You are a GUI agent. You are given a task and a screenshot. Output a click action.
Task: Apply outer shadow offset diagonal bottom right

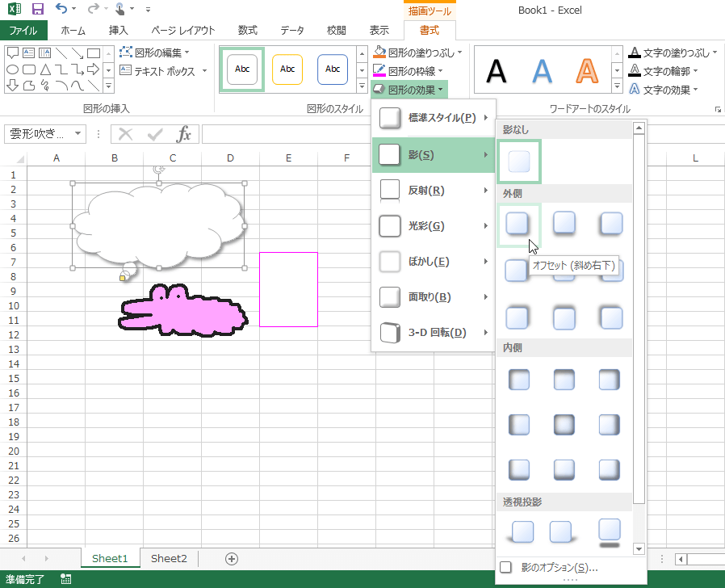point(518,225)
